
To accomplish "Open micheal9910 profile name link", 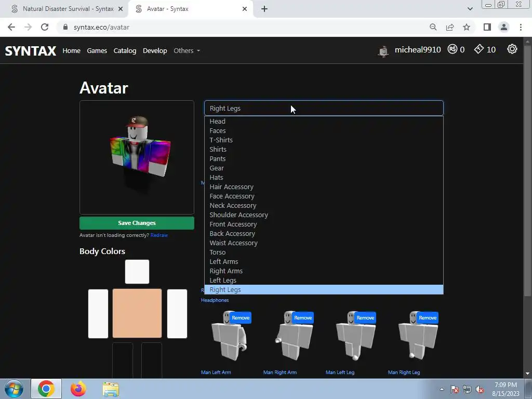I will click(418, 50).
